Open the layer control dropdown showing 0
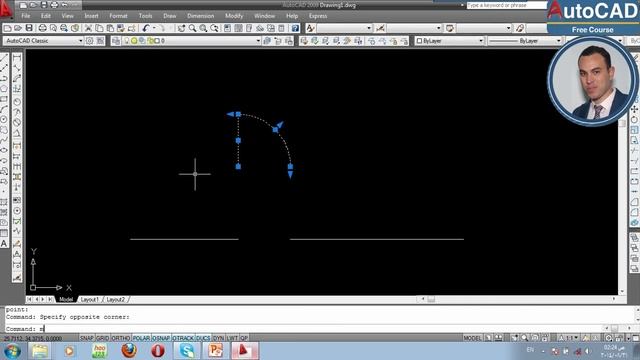This screenshot has height=360, width=640. pos(191,41)
